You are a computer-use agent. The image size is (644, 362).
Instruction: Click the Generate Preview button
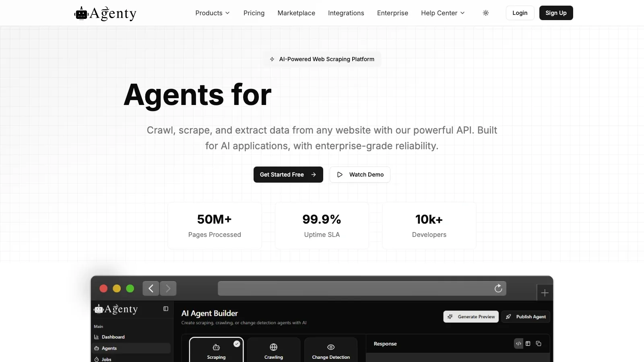[x=471, y=317]
